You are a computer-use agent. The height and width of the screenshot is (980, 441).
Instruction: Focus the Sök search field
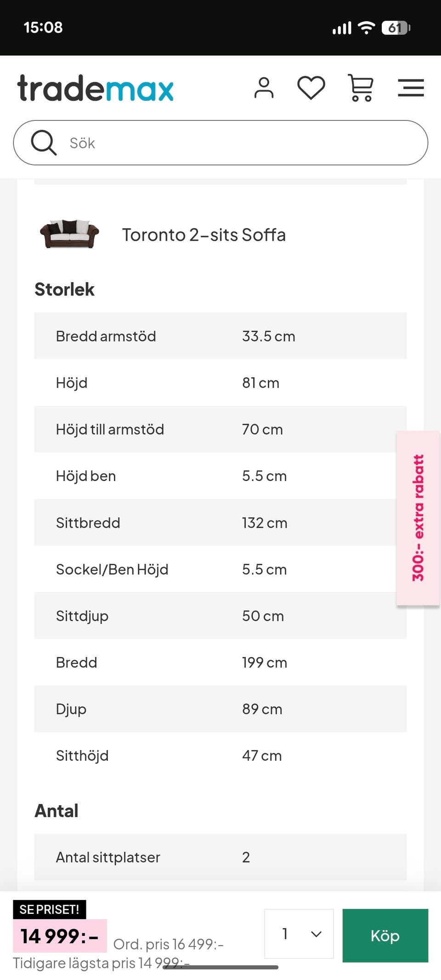pyautogui.click(x=239, y=143)
